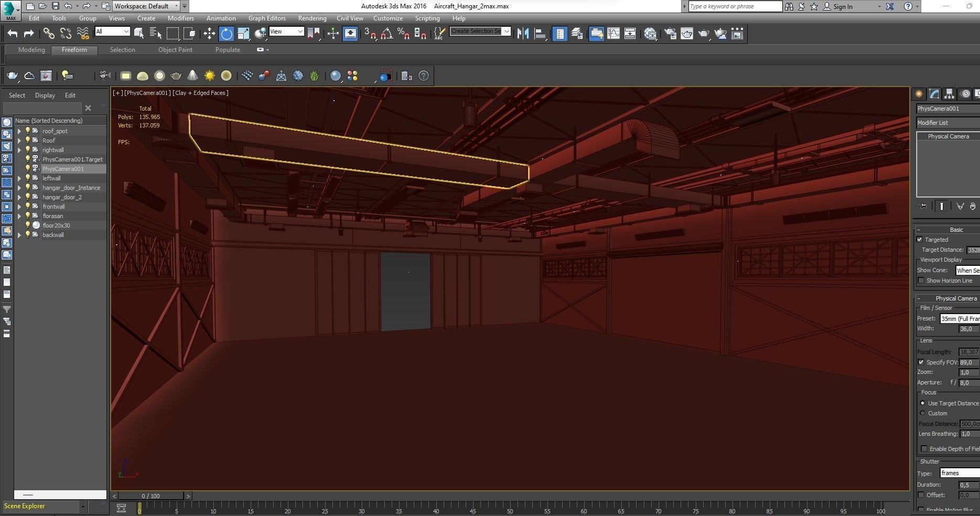
Task: Click the 0 / 100 time slider
Action: [x=151, y=496]
